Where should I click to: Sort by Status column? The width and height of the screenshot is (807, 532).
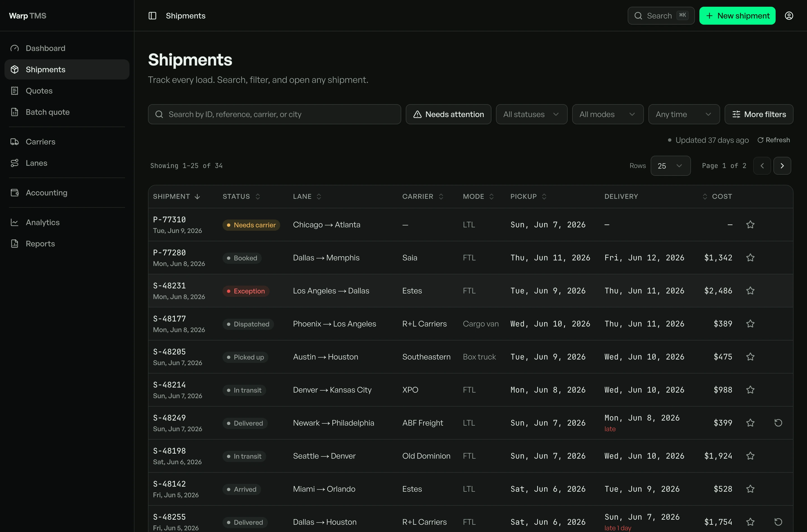click(241, 197)
